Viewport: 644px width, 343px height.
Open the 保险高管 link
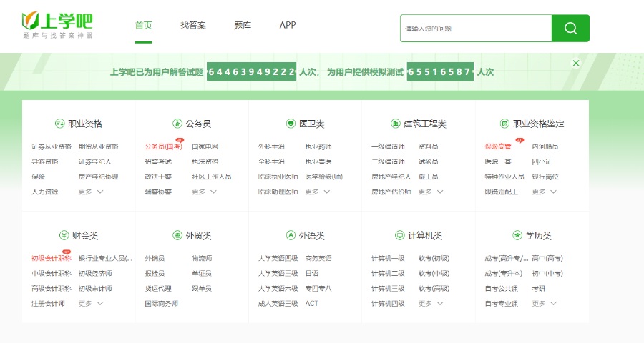(498, 146)
